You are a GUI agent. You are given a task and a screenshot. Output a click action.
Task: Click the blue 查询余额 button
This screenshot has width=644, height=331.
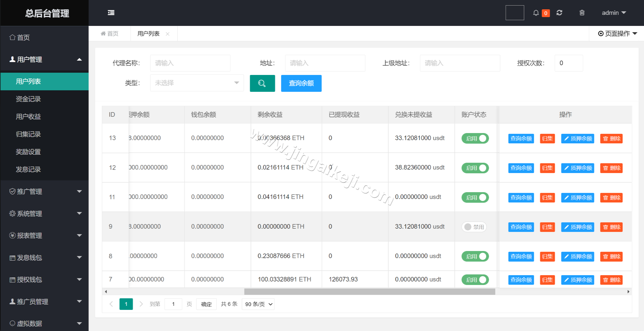click(301, 83)
